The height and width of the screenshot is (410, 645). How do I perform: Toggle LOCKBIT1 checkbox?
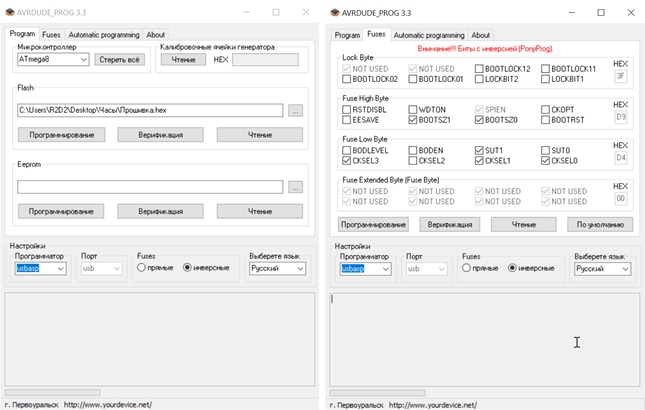click(x=545, y=79)
